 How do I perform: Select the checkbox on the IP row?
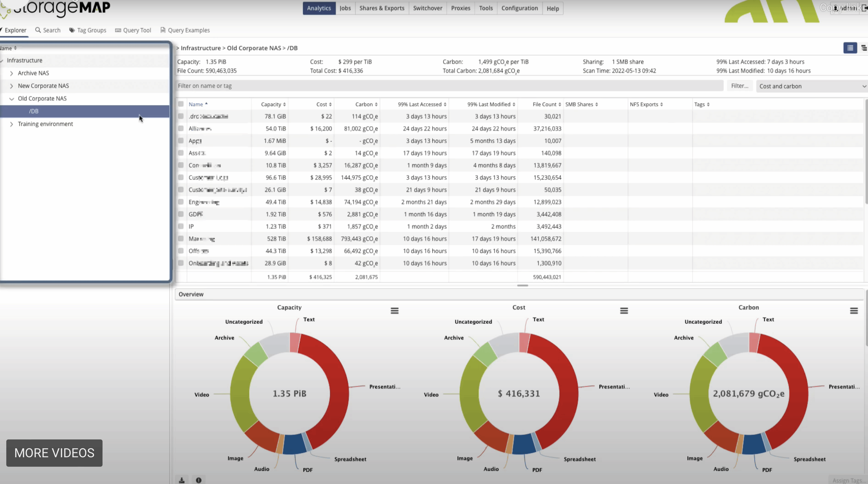click(x=181, y=226)
